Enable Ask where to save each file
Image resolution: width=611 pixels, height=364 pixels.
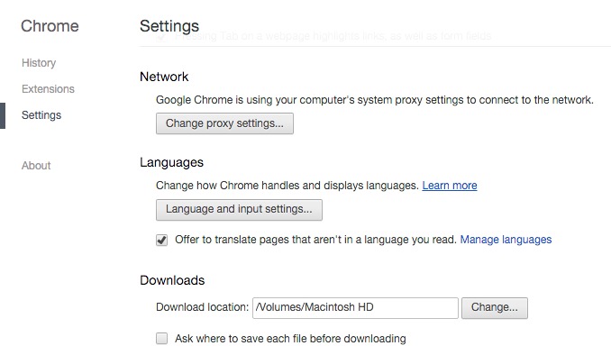(161, 338)
